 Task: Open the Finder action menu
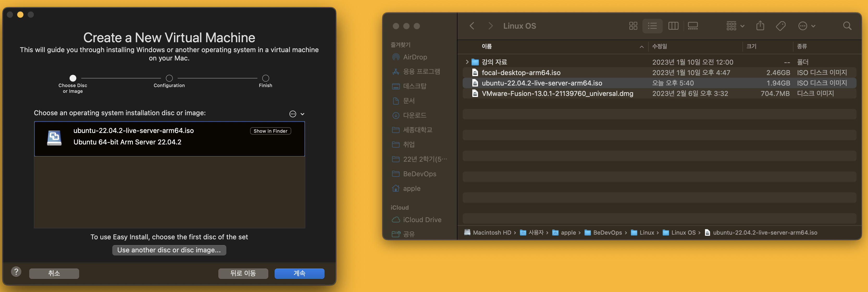(x=807, y=26)
